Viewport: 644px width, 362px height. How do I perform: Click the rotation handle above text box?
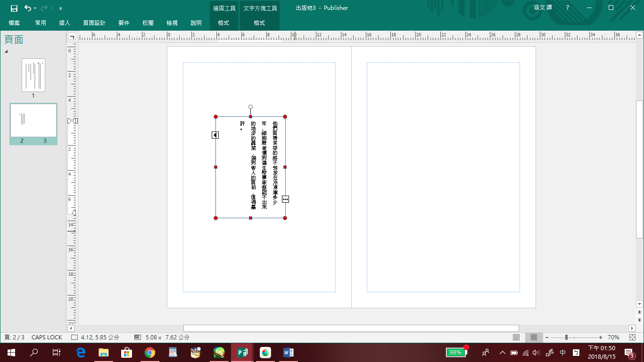pos(250,107)
